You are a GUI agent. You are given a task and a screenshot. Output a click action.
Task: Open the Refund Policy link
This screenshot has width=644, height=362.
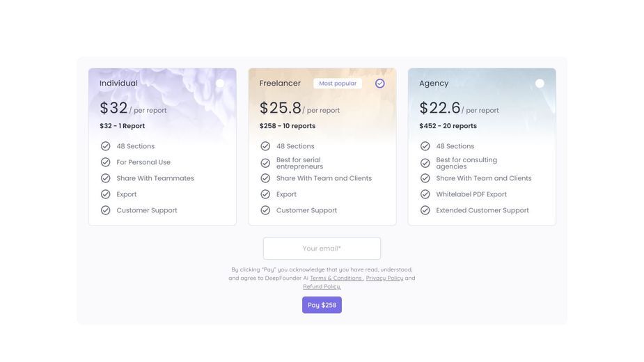click(x=322, y=286)
